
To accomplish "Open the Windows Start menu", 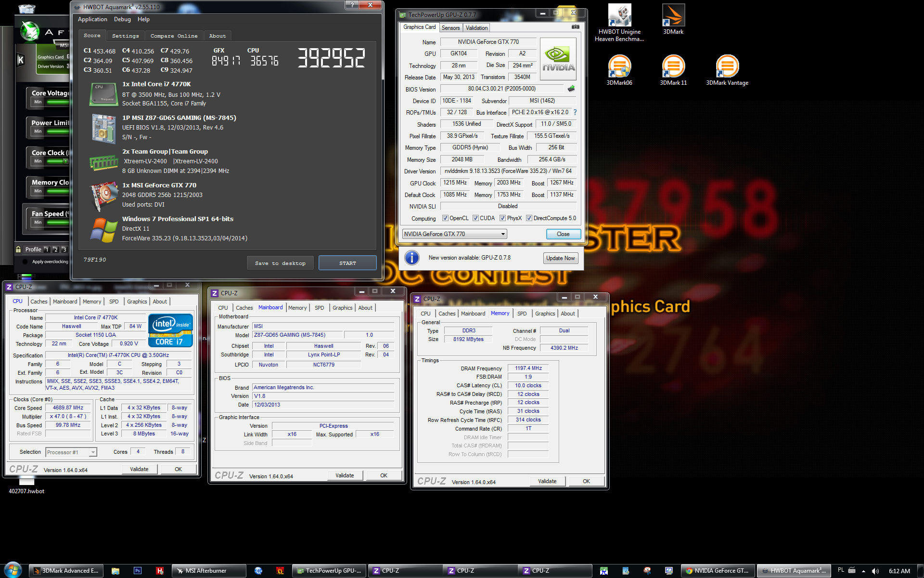I will pyautogui.click(x=13, y=570).
